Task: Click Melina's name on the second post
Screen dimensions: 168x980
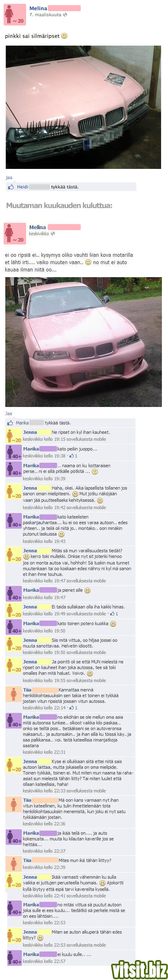Action: (x=37, y=227)
